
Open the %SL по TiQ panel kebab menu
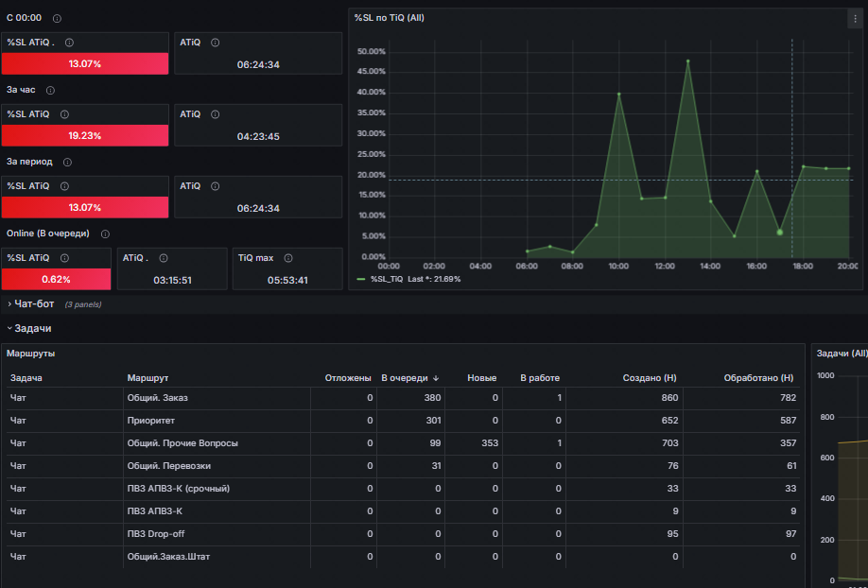click(x=856, y=18)
